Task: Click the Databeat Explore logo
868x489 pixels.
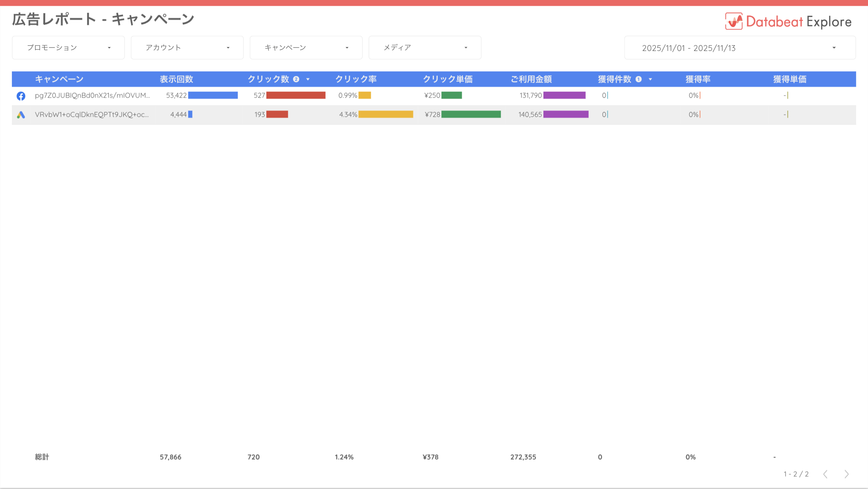Action: [788, 22]
